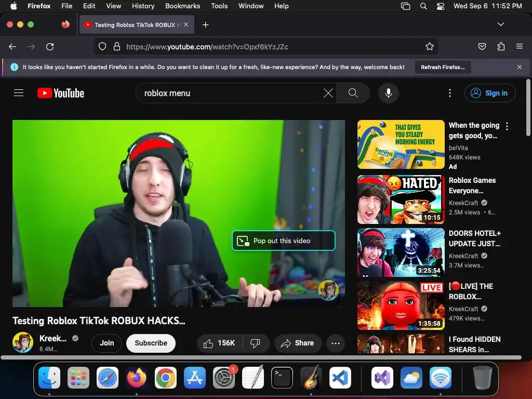
Task: Bookmark this page with star icon
Action: coord(430,46)
